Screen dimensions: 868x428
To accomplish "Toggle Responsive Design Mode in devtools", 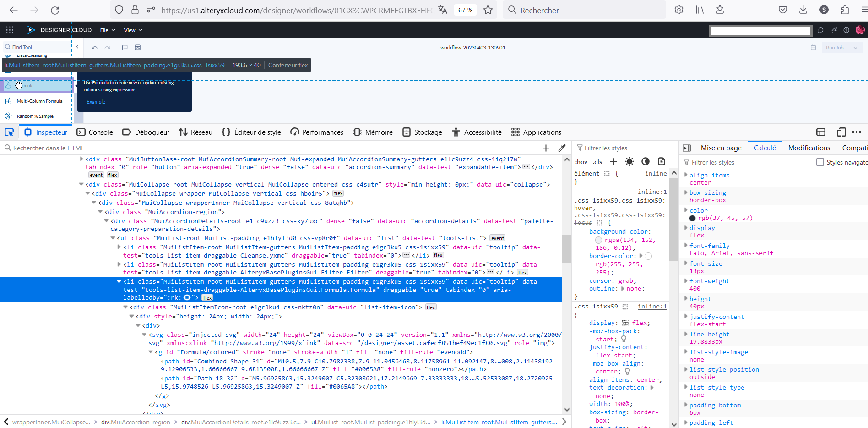I will coord(841,132).
